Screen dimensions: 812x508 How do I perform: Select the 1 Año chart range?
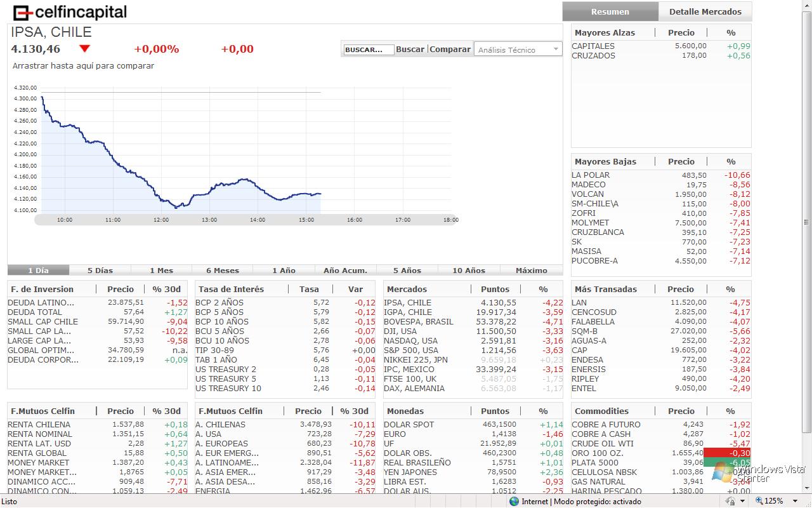click(284, 271)
